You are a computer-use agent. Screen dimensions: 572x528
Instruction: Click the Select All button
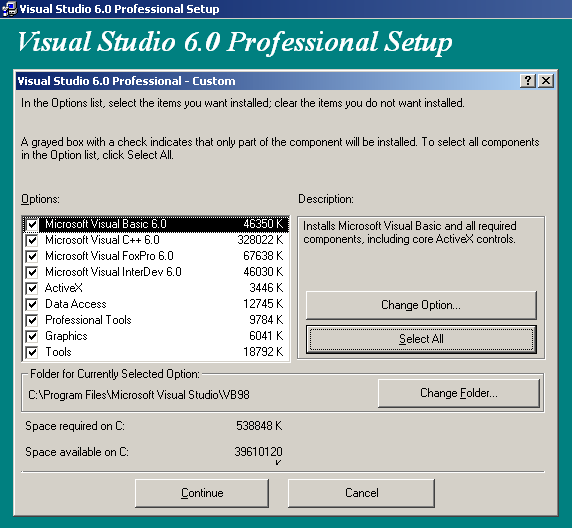click(x=421, y=339)
